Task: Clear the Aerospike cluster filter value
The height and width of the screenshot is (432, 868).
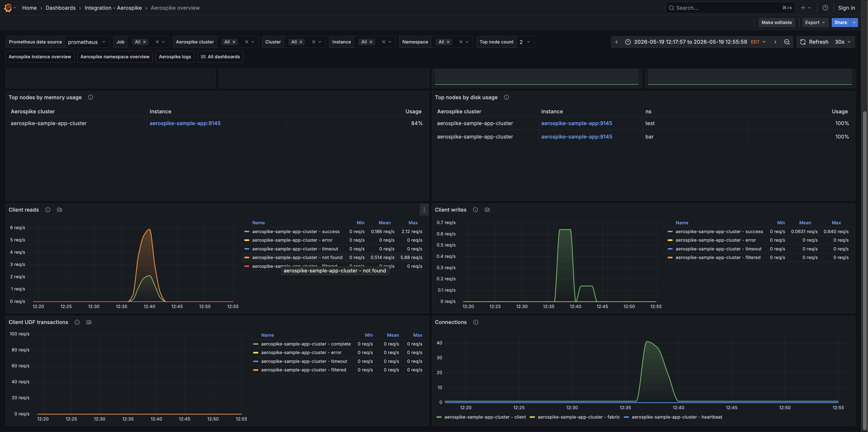Action: click(247, 42)
